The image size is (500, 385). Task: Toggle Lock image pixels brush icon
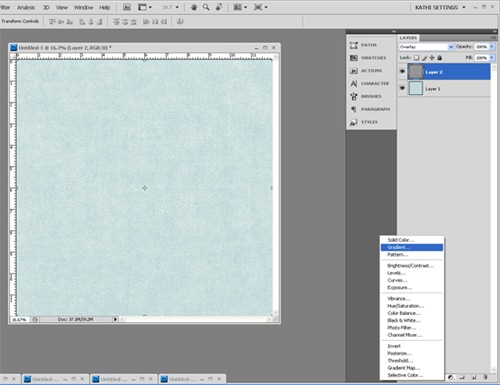point(424,58)
